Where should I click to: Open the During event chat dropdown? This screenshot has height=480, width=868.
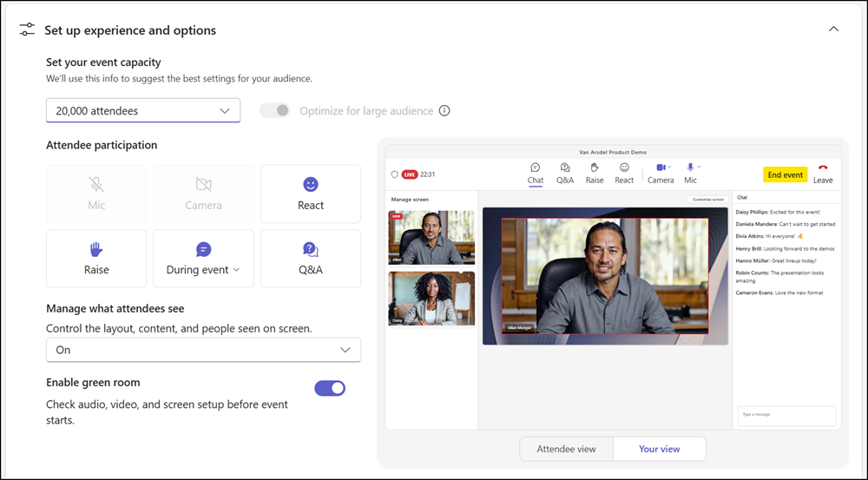(x=203, y=259)
